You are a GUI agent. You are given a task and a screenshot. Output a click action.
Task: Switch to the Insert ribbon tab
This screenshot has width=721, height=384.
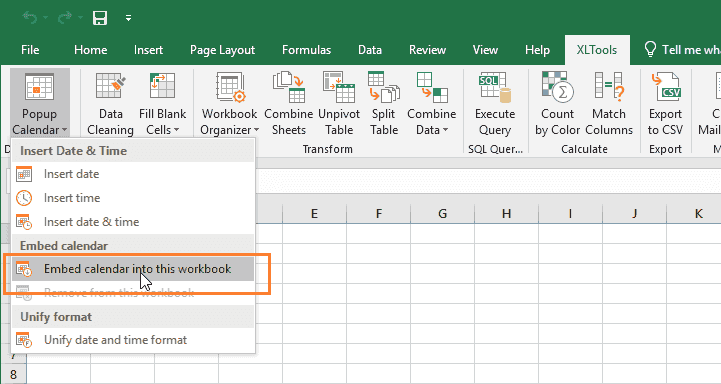click(148, 50)
